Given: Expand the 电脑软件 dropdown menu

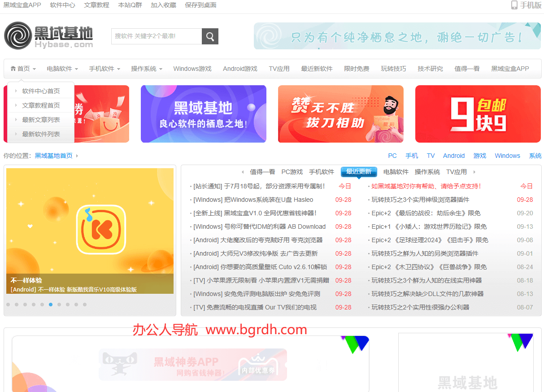Looking at the screenshot, I should pyautogui.click(x=62, y=69).
